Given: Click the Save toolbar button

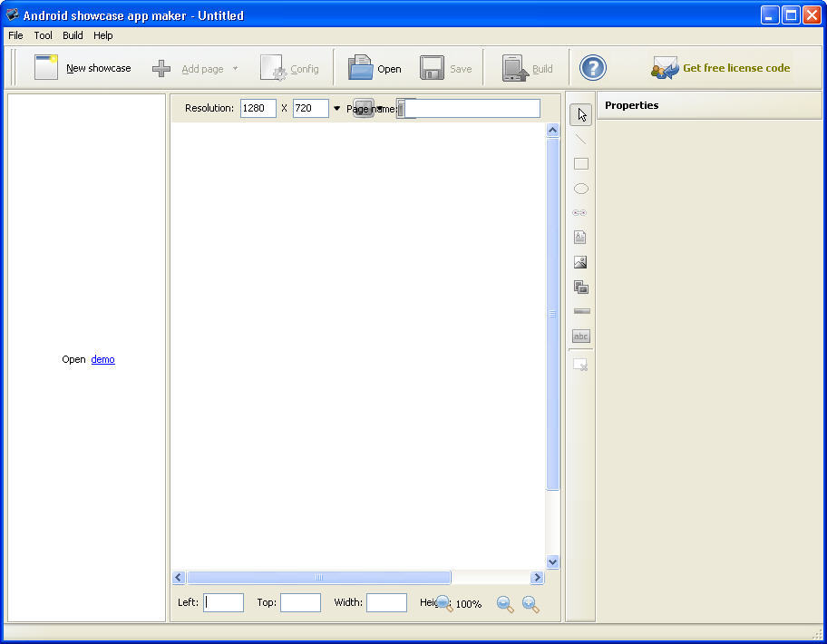Looking at the screenshot, I should pyautogui.click(x=445, y=68).
